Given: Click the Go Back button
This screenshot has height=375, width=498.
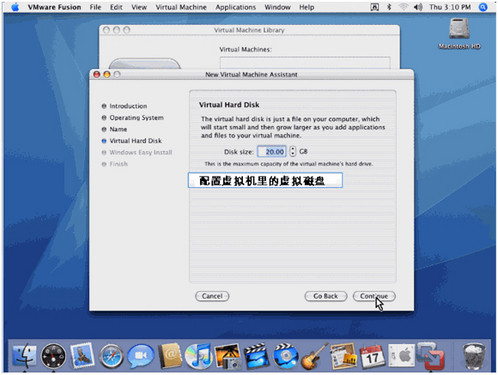Looking at the screenshot, I should pyautogui.click(x=326, y=296).
